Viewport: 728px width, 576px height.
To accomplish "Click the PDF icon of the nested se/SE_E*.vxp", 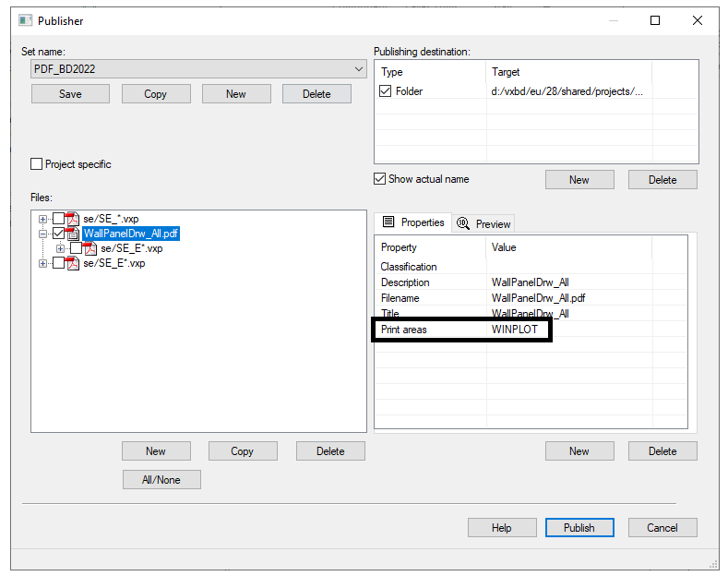I will coord(90,248).
